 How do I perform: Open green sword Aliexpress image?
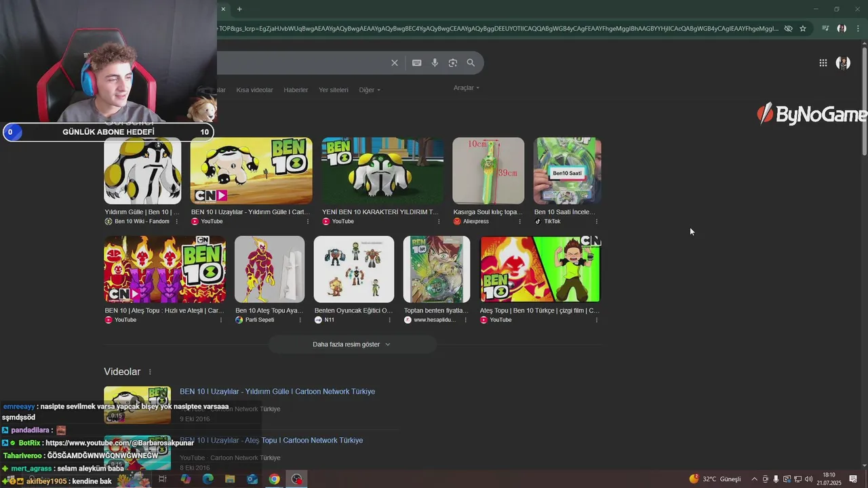488,171
